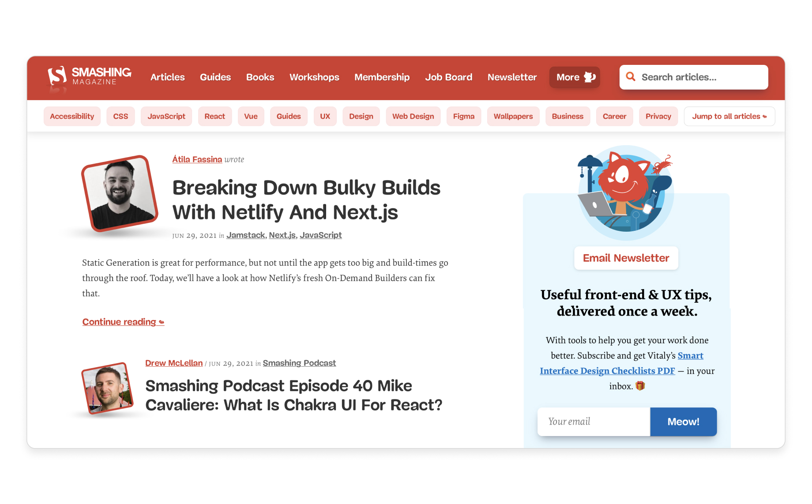Click the cat mascot newsletter illustration

click(625, 192)
